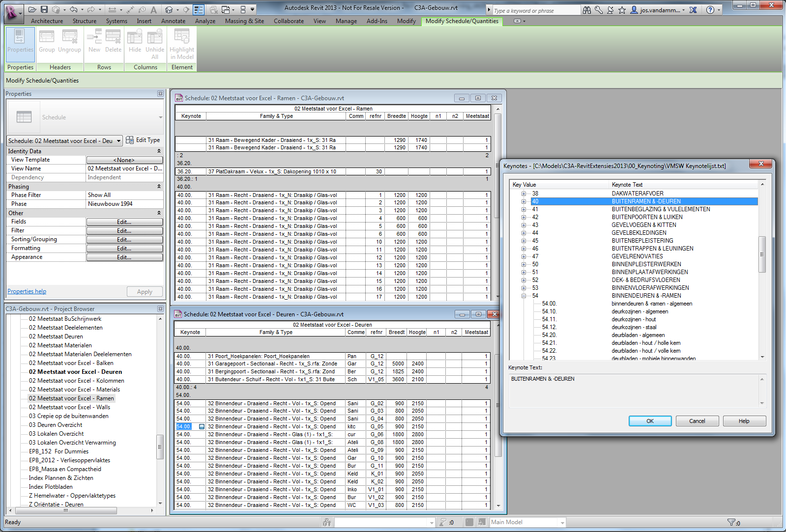The height and width of the screenshot is (532, 786).
Task: Open the Annotate ribbon tab
Action: pyautogui.click(x=173, y=21)
